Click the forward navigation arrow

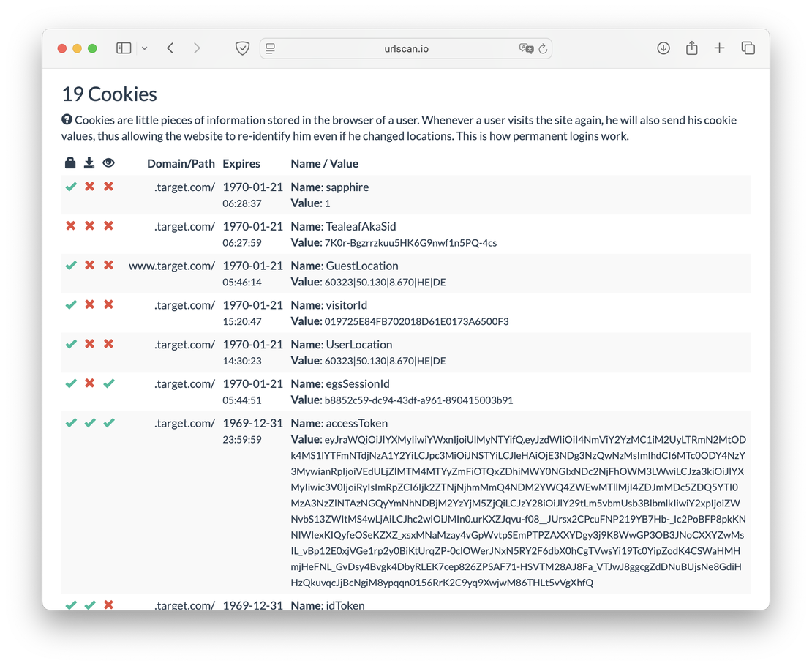[196, 48]
